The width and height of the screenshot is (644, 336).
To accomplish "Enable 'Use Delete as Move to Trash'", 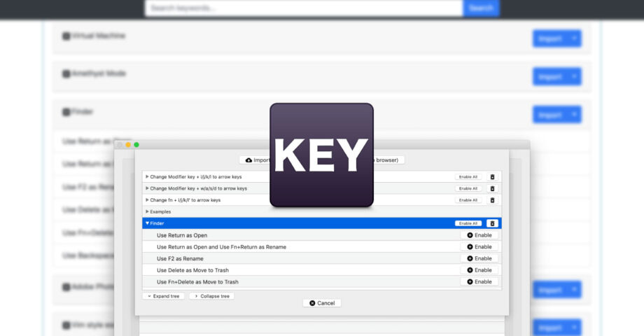I will [479, 270].
